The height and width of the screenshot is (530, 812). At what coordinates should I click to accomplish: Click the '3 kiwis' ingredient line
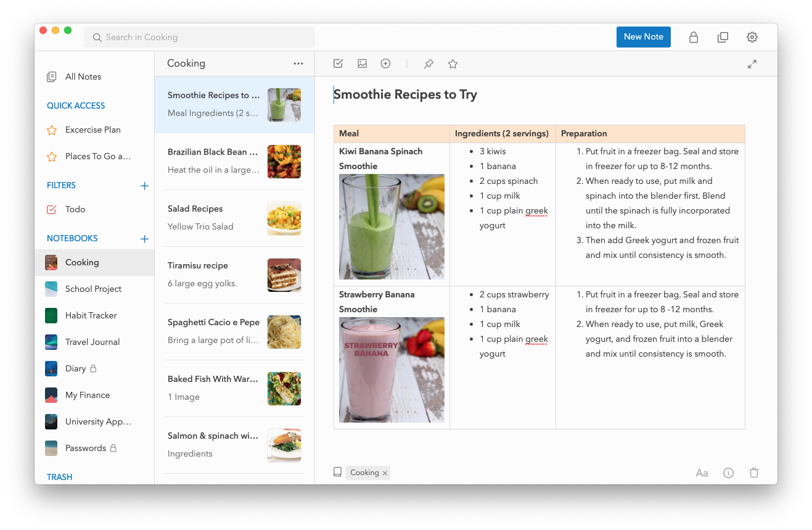point(493,151)
